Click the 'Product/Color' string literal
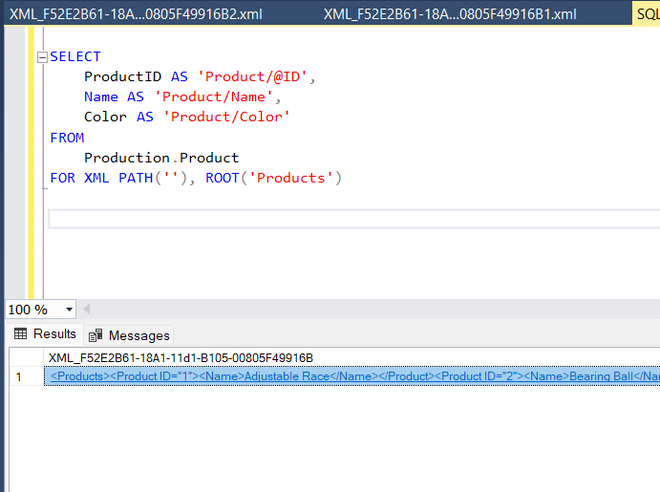 tap(226, 117)
